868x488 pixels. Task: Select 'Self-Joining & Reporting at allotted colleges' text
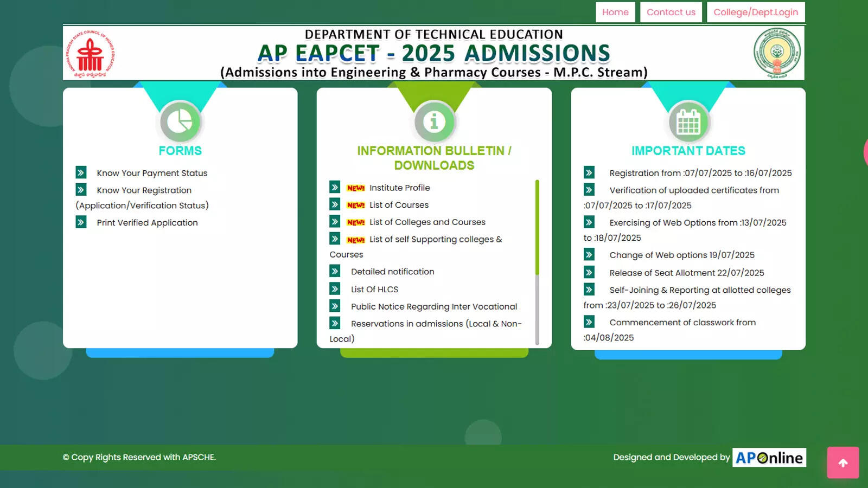click(700, 290)
